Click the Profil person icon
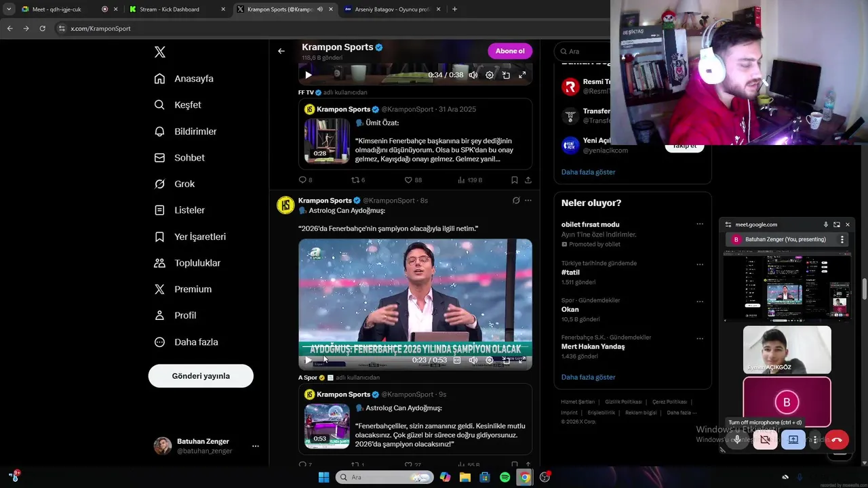The width and height of the screenshot is (868, 488). pos(159,315)
